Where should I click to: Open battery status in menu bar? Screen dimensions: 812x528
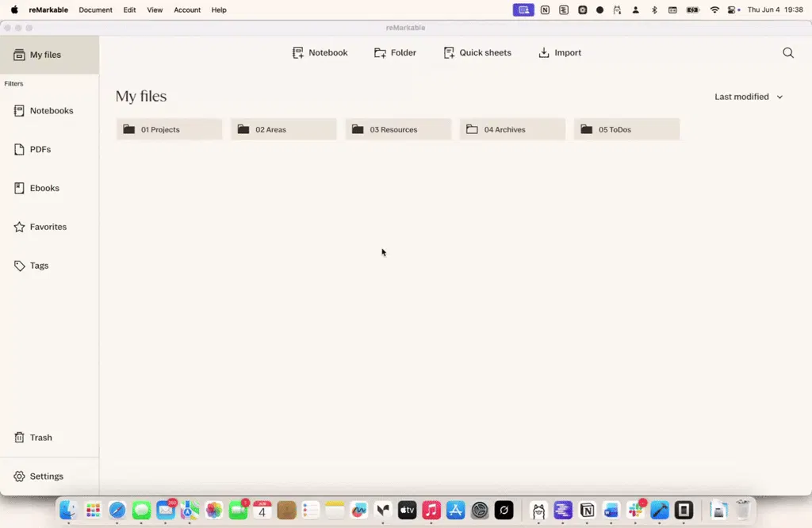pyautogui.click(x=692, y=10)
